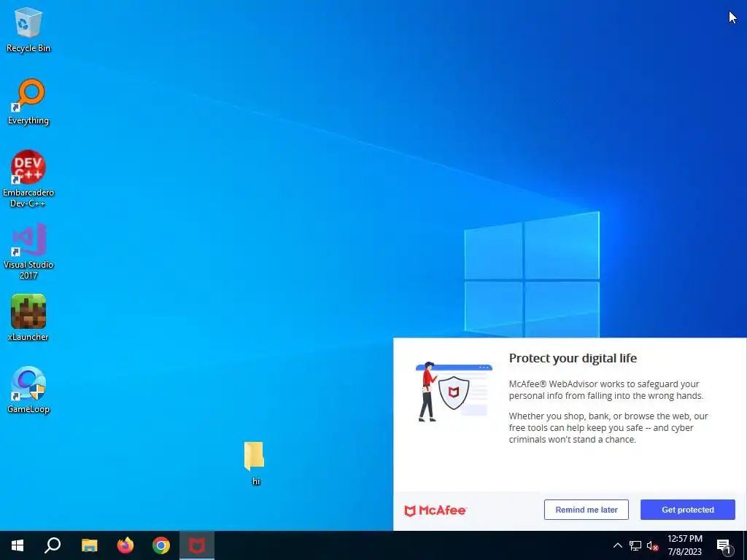
Task: Click the 'Protect your digital life' heading
Action: point(573,358)
